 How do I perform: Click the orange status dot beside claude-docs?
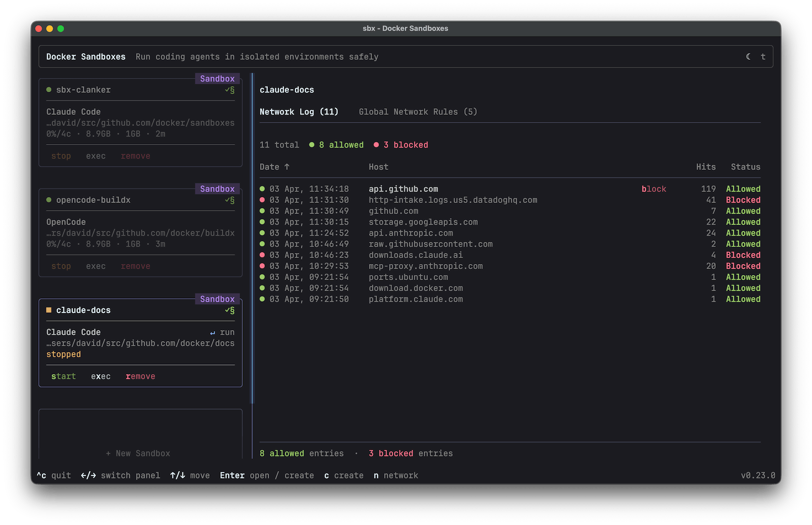click(x=48, y=310)
